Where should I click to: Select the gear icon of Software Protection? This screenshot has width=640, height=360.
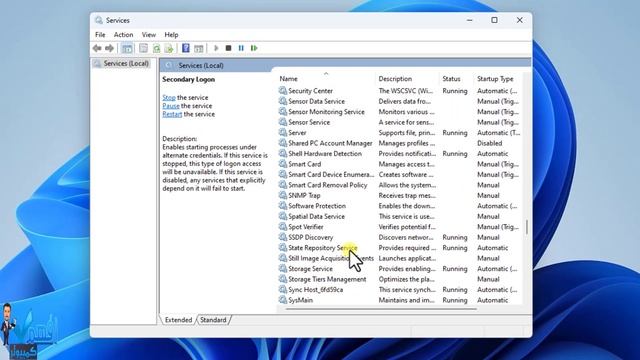pos(282,206)
